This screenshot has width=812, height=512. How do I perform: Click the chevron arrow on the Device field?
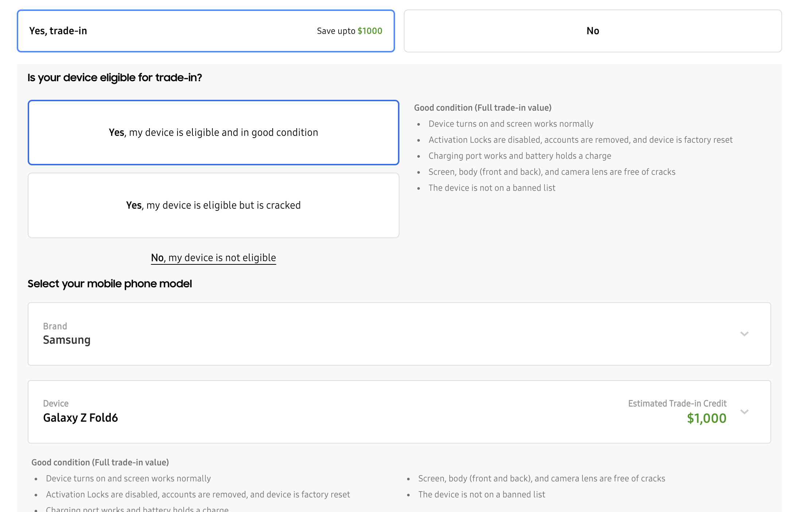tap(744, 412)
